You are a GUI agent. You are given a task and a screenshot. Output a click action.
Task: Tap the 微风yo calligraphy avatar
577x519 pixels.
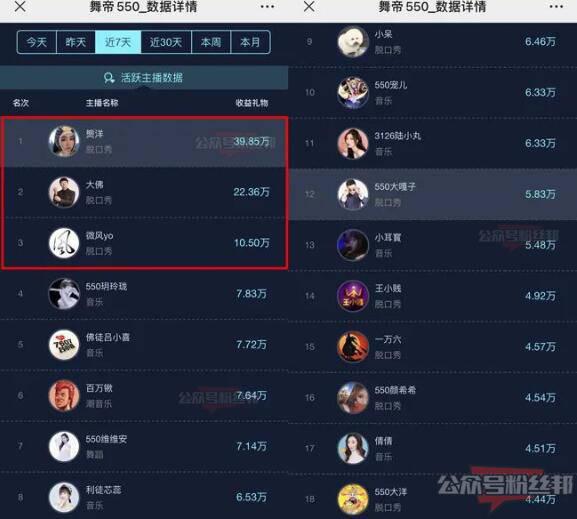tap(64, 243)
